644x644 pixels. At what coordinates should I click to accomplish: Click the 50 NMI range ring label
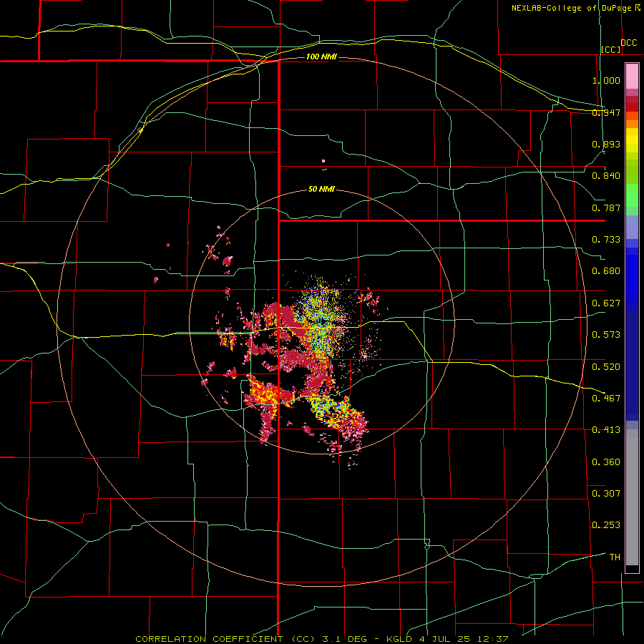pyautogui.click(x=321, y=190)
